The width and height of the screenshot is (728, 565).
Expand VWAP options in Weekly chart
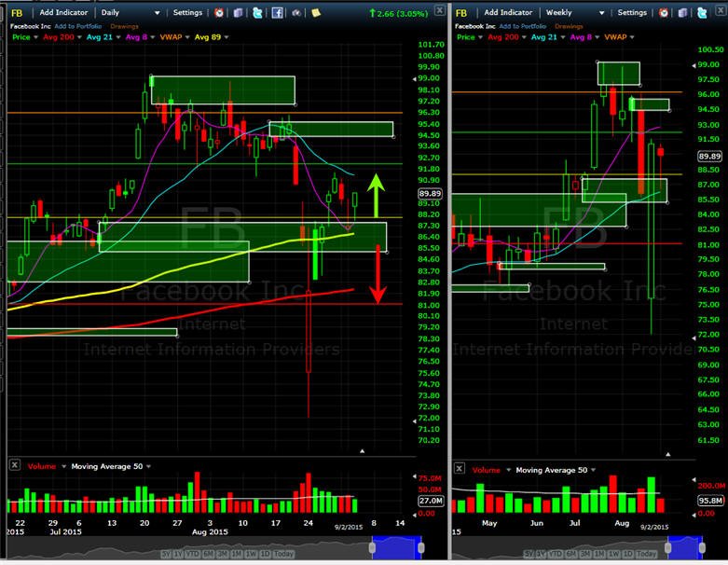pos(632,37)
